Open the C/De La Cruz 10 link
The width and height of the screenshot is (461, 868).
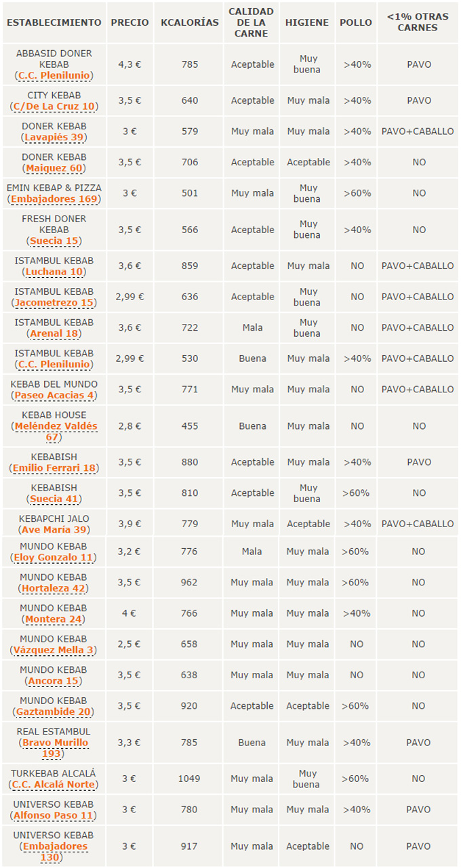(54, 106)
